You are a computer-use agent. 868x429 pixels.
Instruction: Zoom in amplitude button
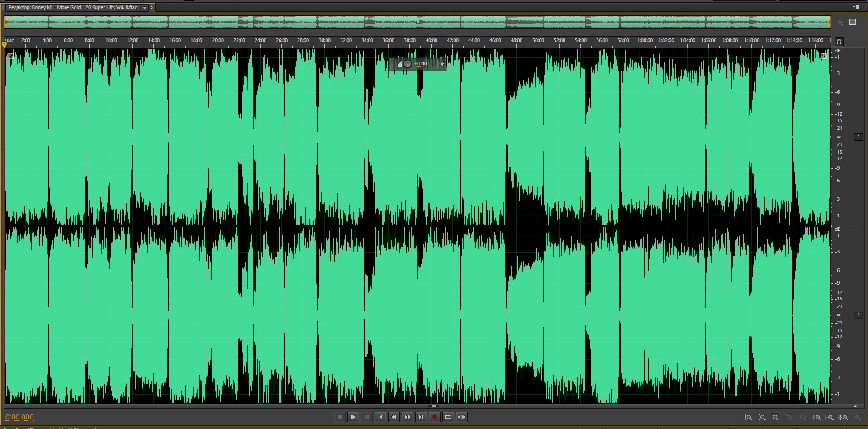749,417
